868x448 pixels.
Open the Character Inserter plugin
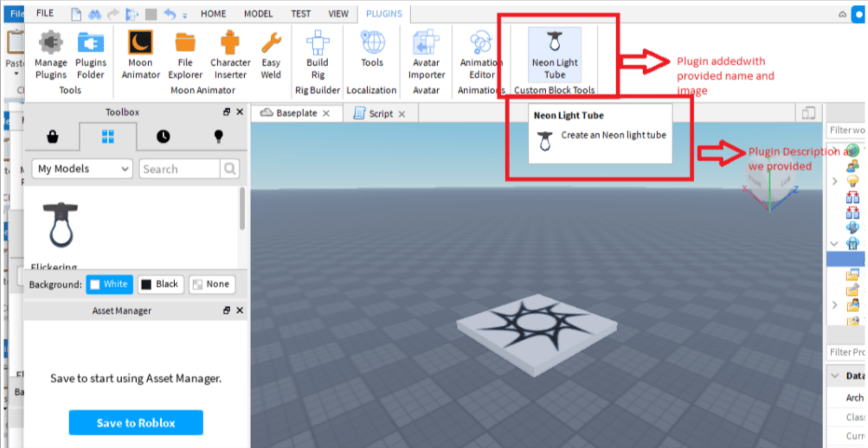(230, 55)
